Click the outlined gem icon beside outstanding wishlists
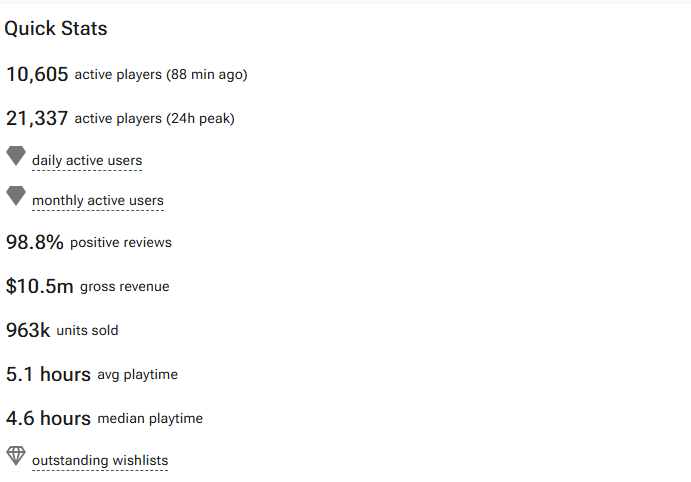The width and height of the screenshot is (691, 482). 16,456
